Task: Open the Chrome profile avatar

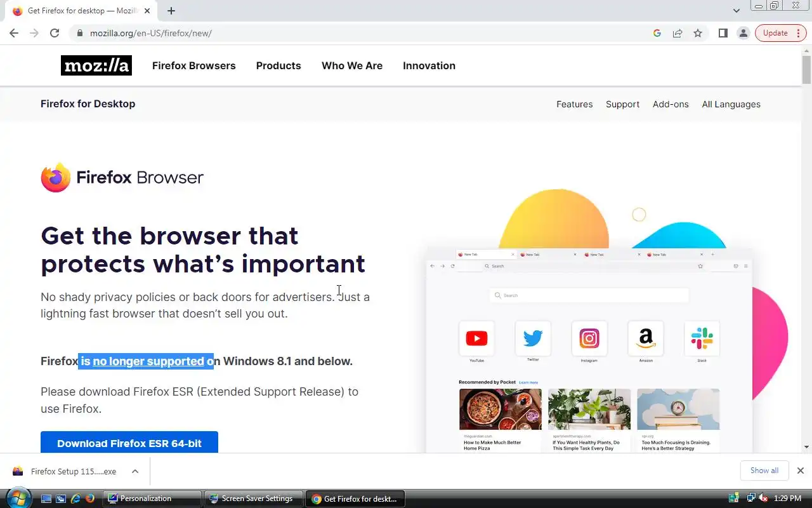Action: click(x=743, y=33)
